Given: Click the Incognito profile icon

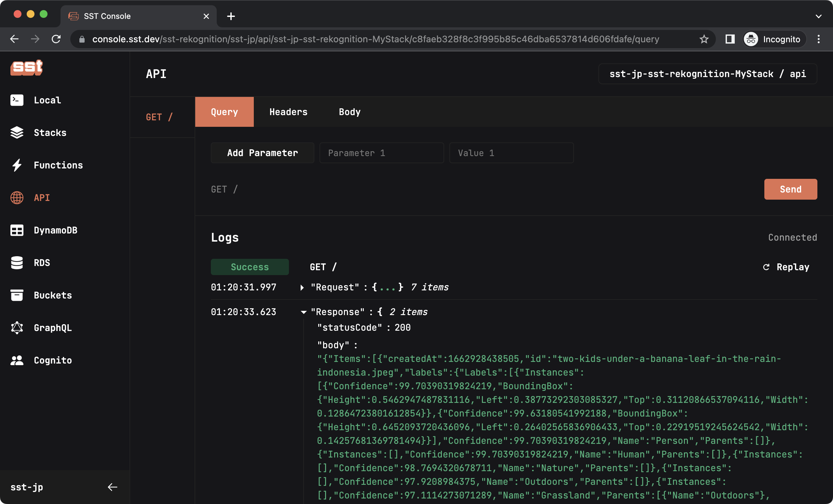Looking at the screenshot, I should (751, 39).
